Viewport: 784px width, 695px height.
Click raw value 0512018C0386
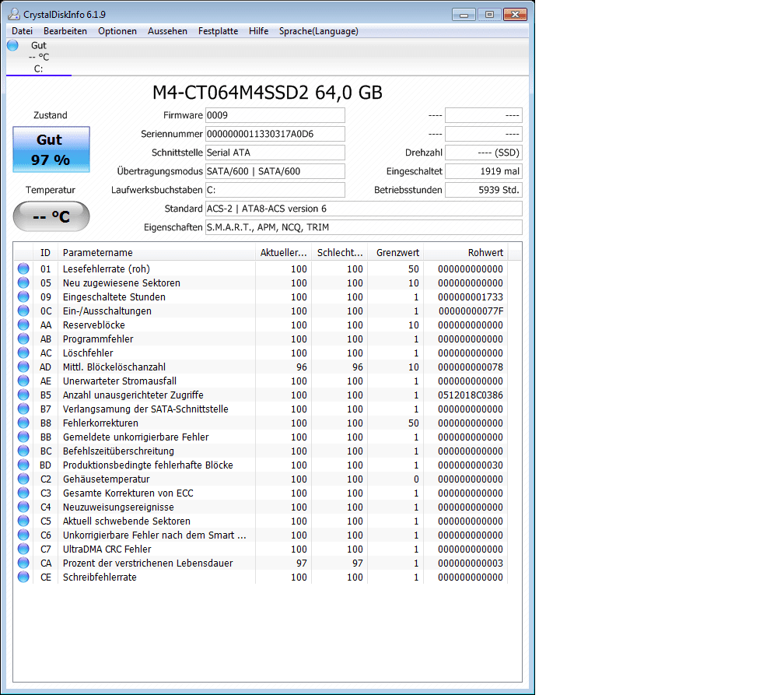[x=471, y=395]
